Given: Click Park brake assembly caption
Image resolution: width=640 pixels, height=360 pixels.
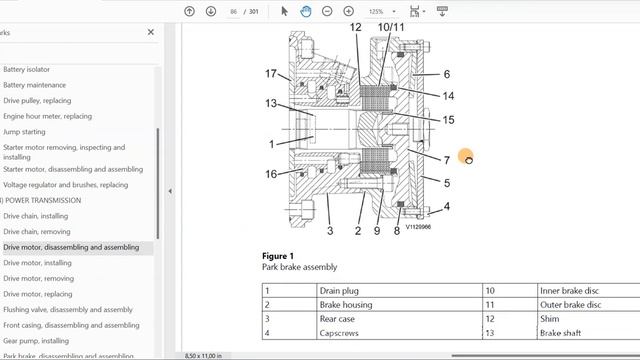Looking at the screenshot, I should [x=300, y=267].
